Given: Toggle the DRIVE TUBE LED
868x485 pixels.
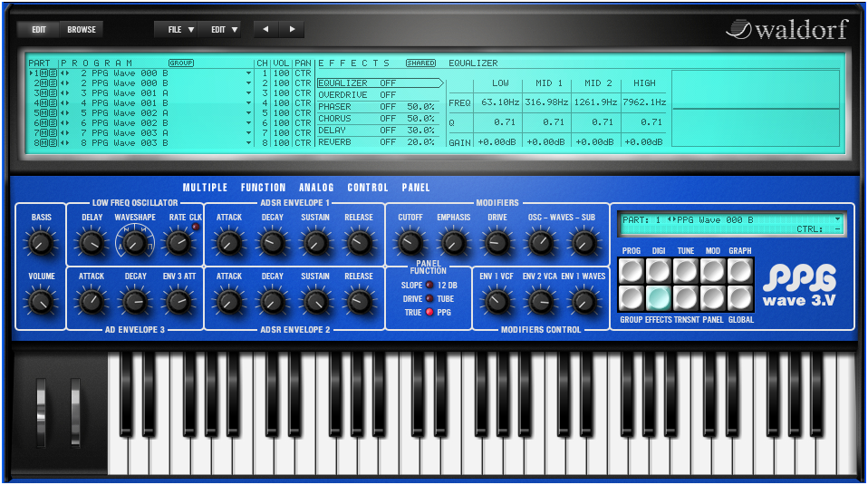Looking at the screenshot, I should click(x=429, y=299).
